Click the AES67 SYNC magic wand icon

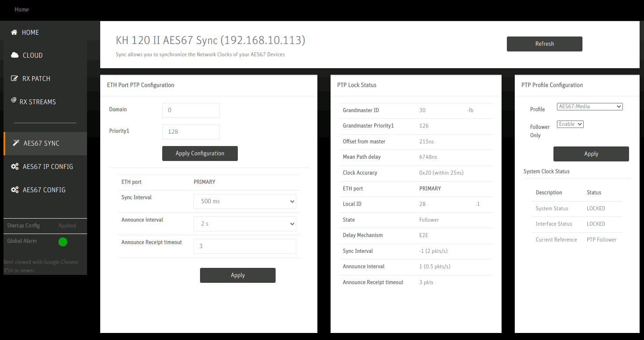pos(16,143)
